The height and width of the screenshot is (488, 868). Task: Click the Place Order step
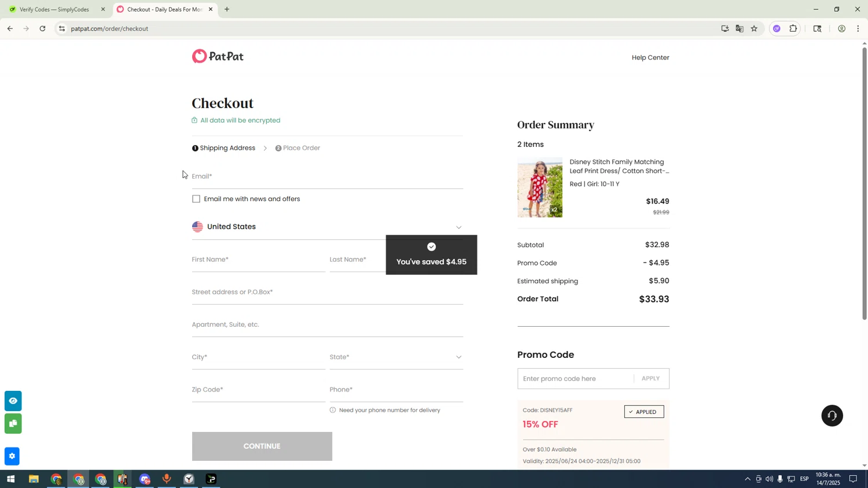pos(297,148)
